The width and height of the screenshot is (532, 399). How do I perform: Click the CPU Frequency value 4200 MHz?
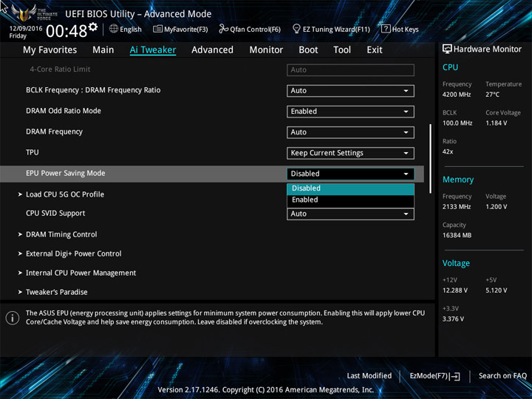pos(457,95)
